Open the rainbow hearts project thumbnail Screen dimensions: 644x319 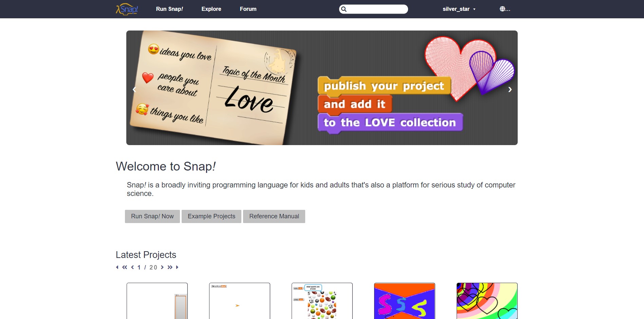pos(486,301)
